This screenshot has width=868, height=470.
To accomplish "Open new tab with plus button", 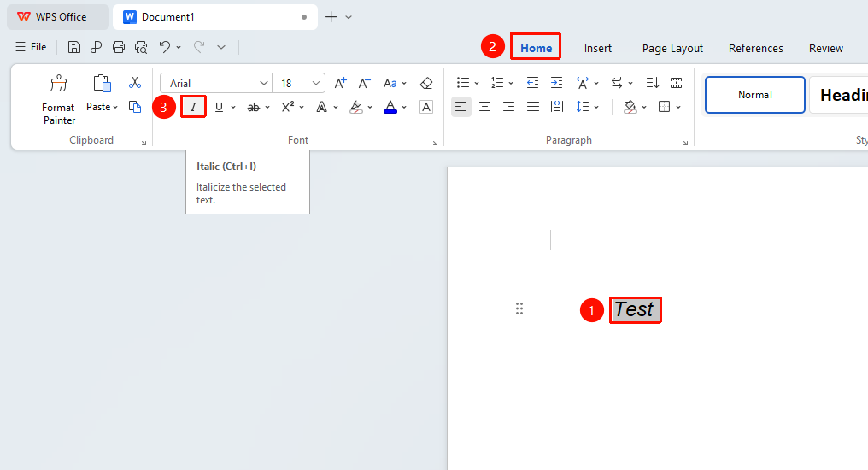I will 331,17.
